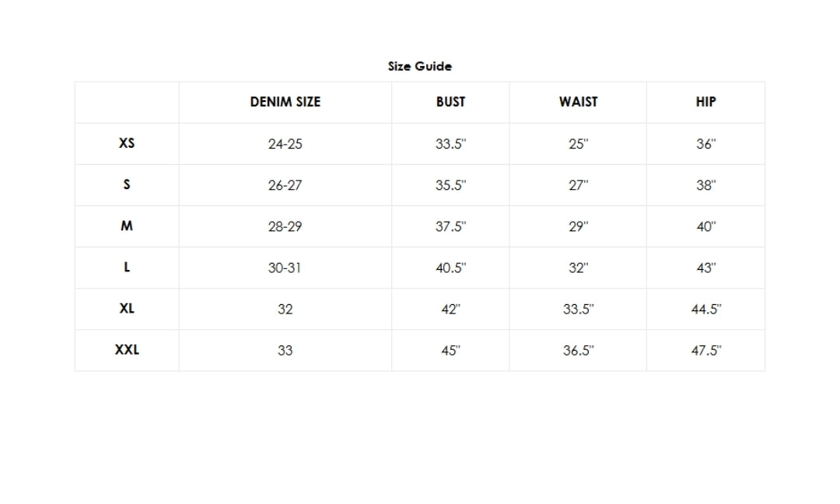840x504 pixels.
Task: Select the XXL size row label
Action: [127, 349]
